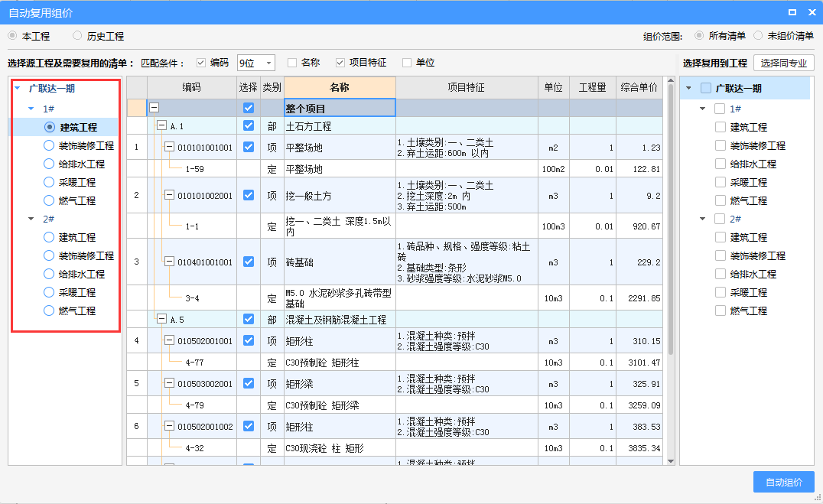Collapse the 广联达一期 source tree node
This screenshot has width=823, height=504.
coord(18,89)
